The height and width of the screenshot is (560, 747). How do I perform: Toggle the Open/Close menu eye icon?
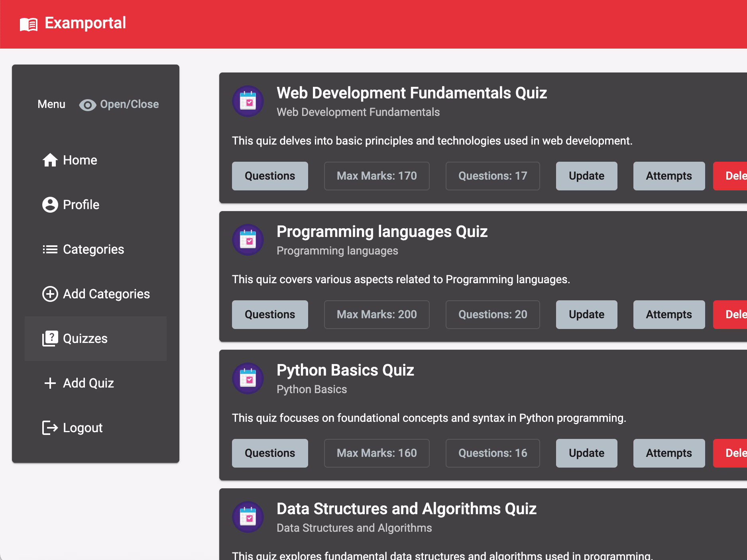pyautogui.click(x=87, y=105)
